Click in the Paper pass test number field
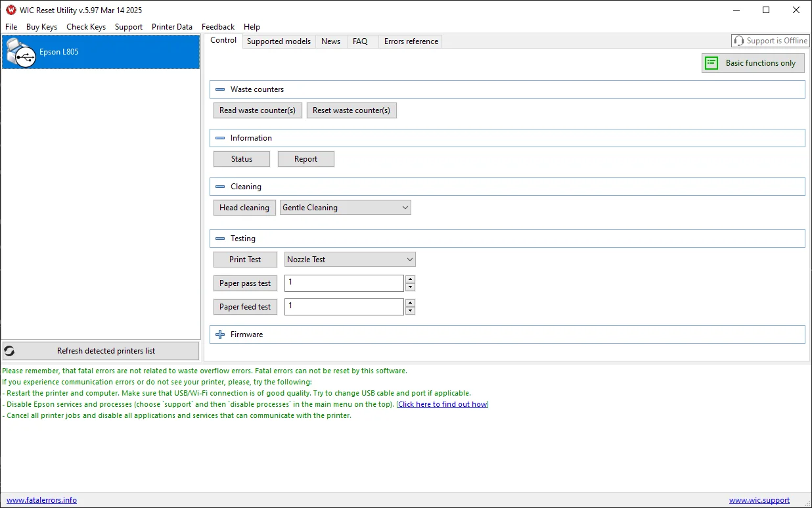This screenshot has height=508, width=812. pyautogui.click(x=344, y=283)
